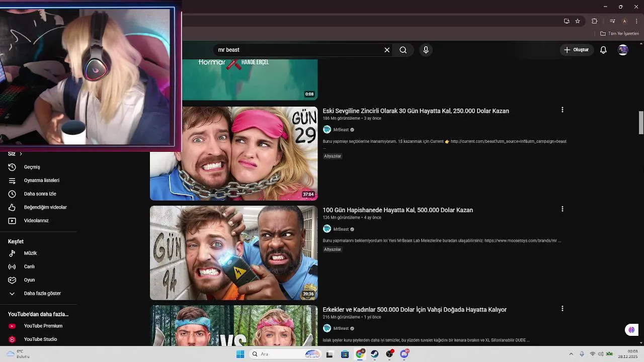Click the Oluştur create button
Screen dimensions: 644x362
pyautogui.click(x=577, y=50)
